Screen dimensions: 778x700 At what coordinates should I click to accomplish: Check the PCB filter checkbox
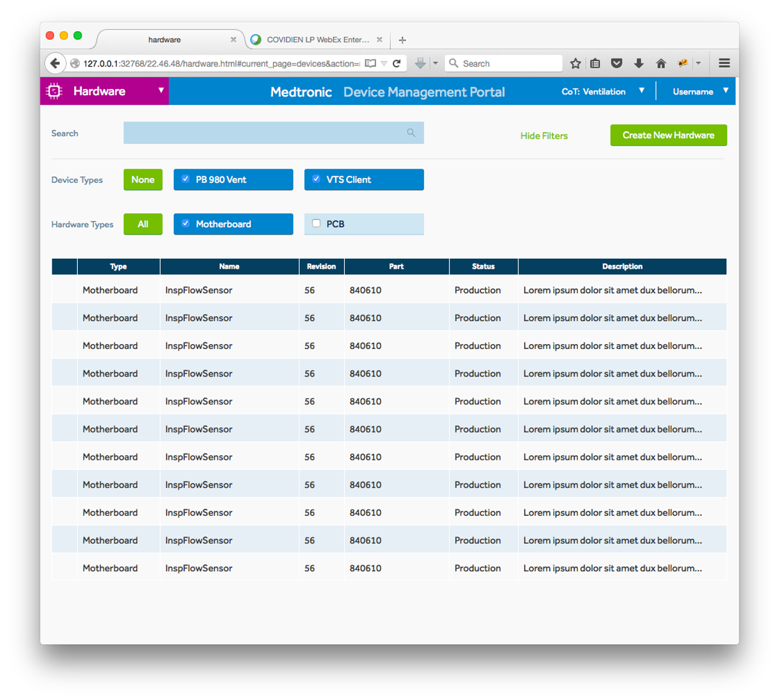316,223
